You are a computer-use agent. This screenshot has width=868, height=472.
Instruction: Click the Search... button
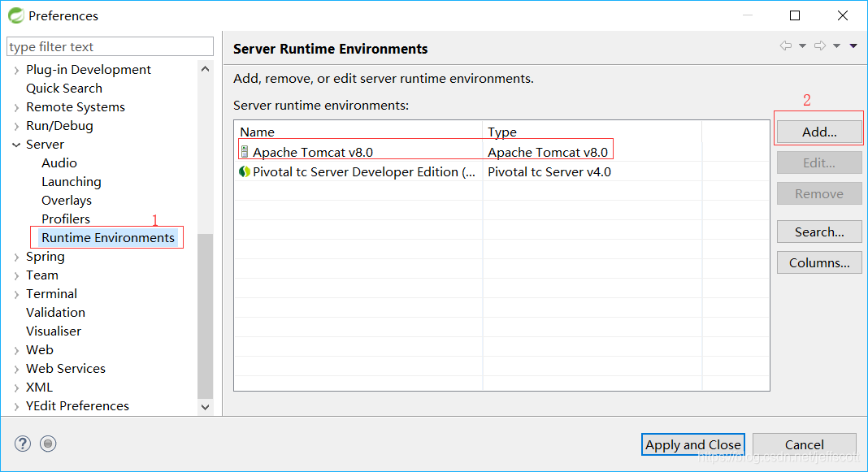(x=819, y=232)
